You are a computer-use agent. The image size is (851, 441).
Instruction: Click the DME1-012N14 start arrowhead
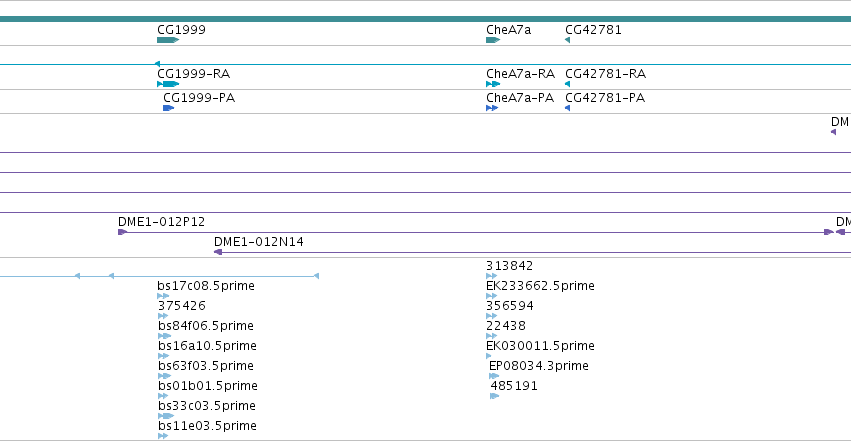coord(218,252)
